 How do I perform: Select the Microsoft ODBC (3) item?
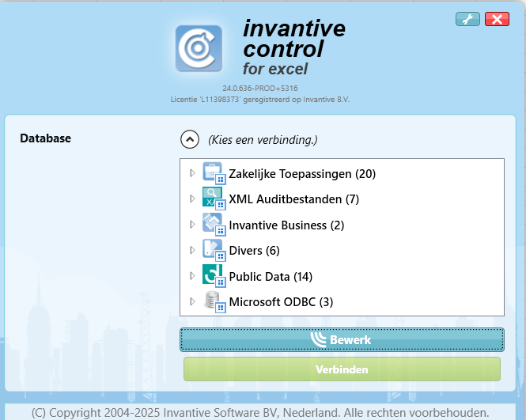tap(281, 302)
